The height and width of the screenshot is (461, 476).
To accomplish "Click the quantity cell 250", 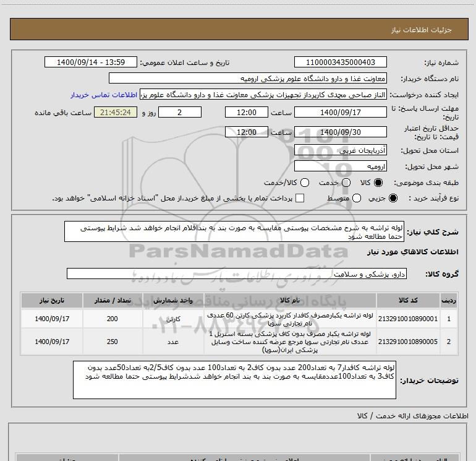I will 113,342.
